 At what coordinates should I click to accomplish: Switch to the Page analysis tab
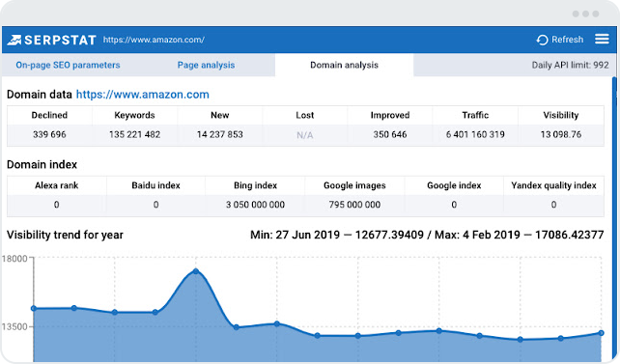tap(206, 66)
